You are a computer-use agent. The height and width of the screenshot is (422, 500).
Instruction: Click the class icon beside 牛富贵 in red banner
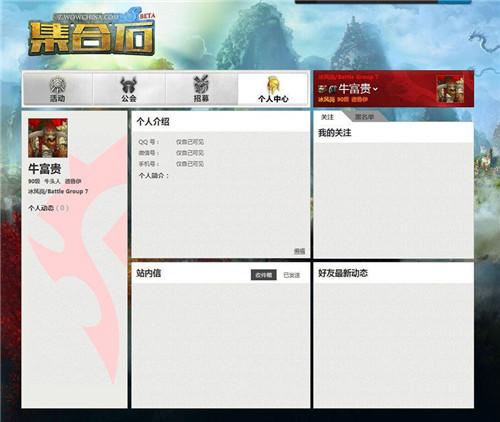pos(332,89)
